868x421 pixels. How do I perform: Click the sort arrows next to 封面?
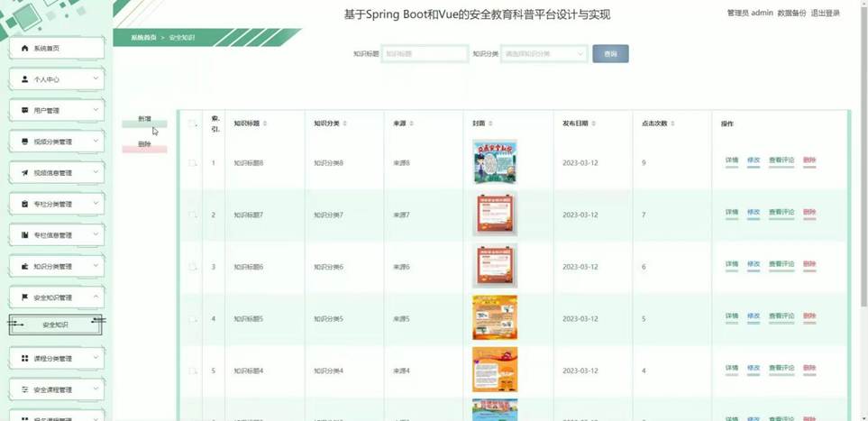tap(491, 124)
